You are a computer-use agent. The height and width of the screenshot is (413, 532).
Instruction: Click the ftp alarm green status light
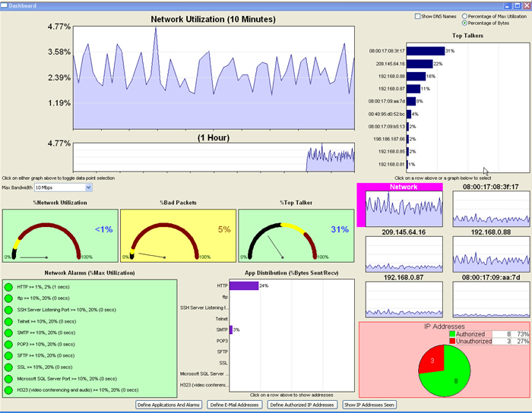pyautogui.click(x=8, y=298)
